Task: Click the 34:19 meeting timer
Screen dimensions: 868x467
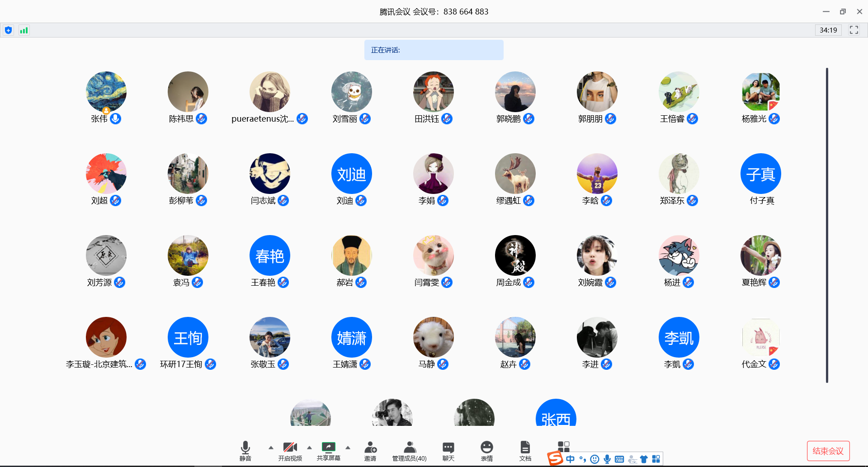Action: pyautogui.click(x=828, y=30)
